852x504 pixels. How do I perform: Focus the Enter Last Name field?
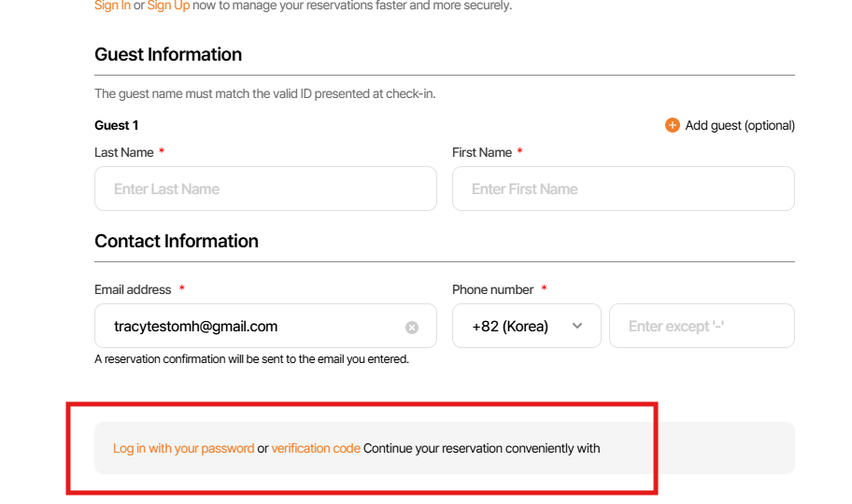(265, 189)
